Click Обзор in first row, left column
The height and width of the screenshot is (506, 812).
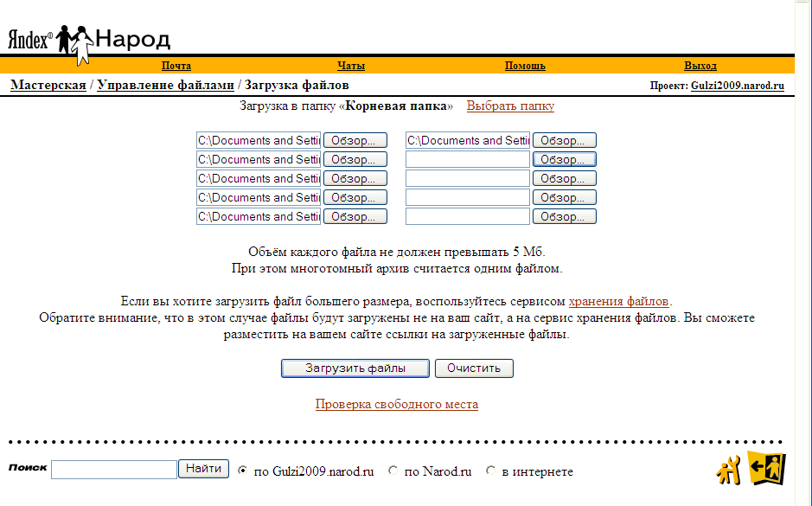(355, 140)
